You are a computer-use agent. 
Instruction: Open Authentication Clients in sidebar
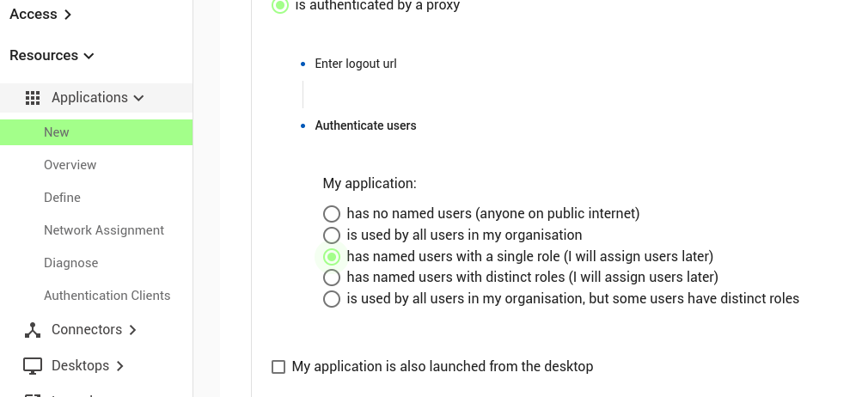tap(107, 296)
